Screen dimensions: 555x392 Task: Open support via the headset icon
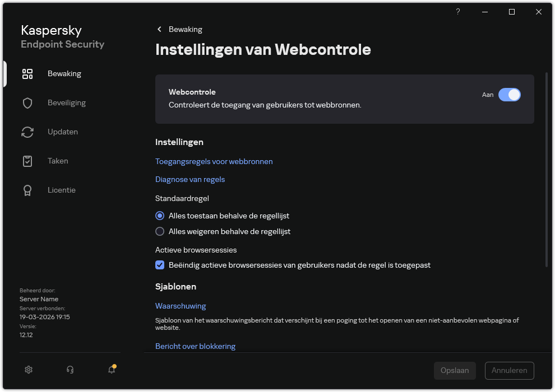tap(70, 370)
